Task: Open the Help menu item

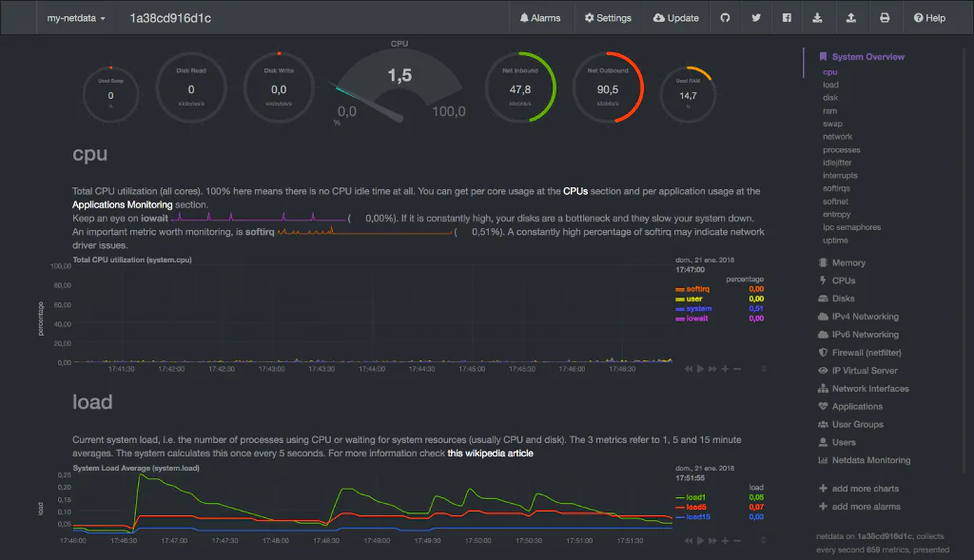Action: (929, 18)
